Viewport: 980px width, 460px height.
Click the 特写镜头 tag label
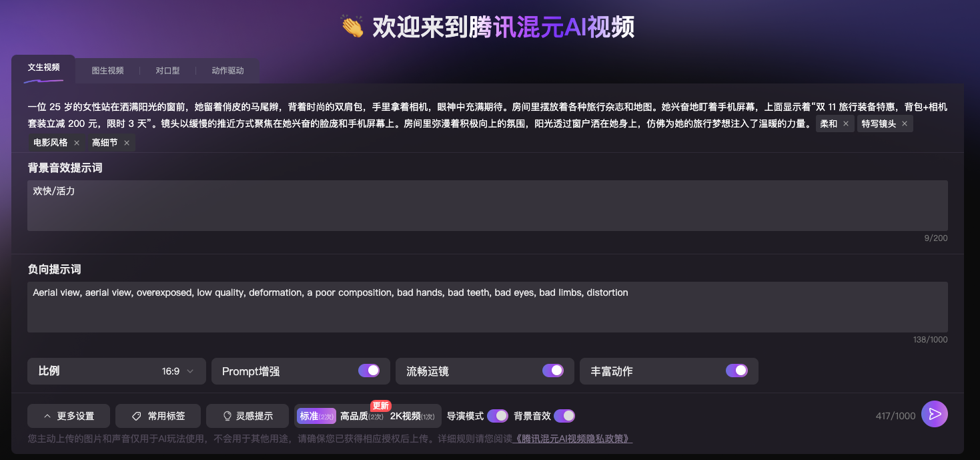coord(879,124)
